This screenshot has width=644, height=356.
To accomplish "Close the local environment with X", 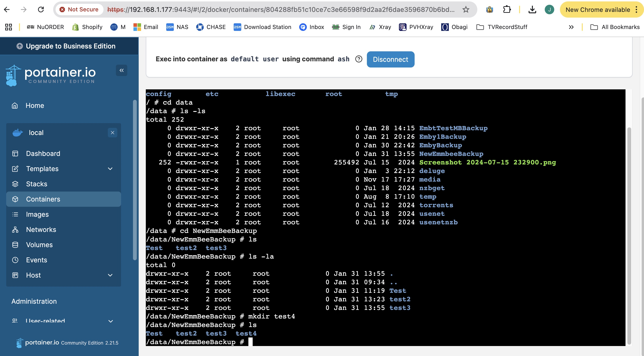I will 113,133.
